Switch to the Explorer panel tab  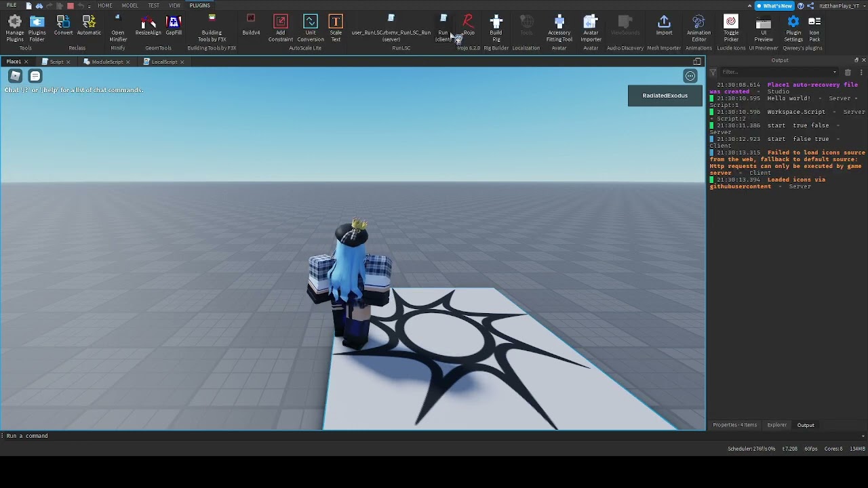point(777,425)
